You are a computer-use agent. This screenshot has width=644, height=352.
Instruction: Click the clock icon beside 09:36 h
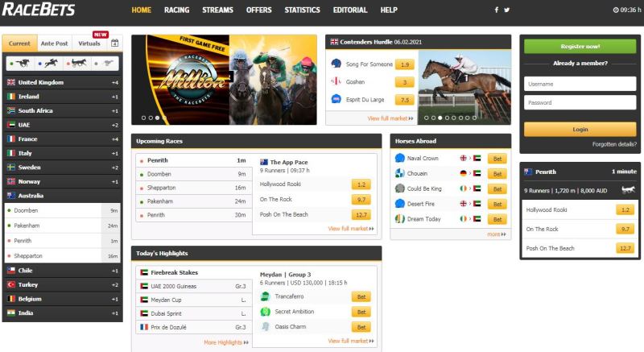coord(616,10)
